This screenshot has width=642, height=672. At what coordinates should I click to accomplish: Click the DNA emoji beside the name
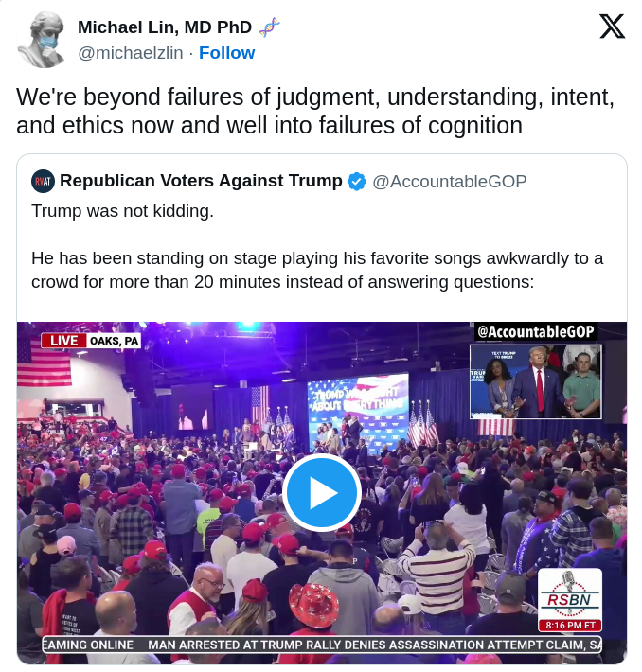coord(269,27)
